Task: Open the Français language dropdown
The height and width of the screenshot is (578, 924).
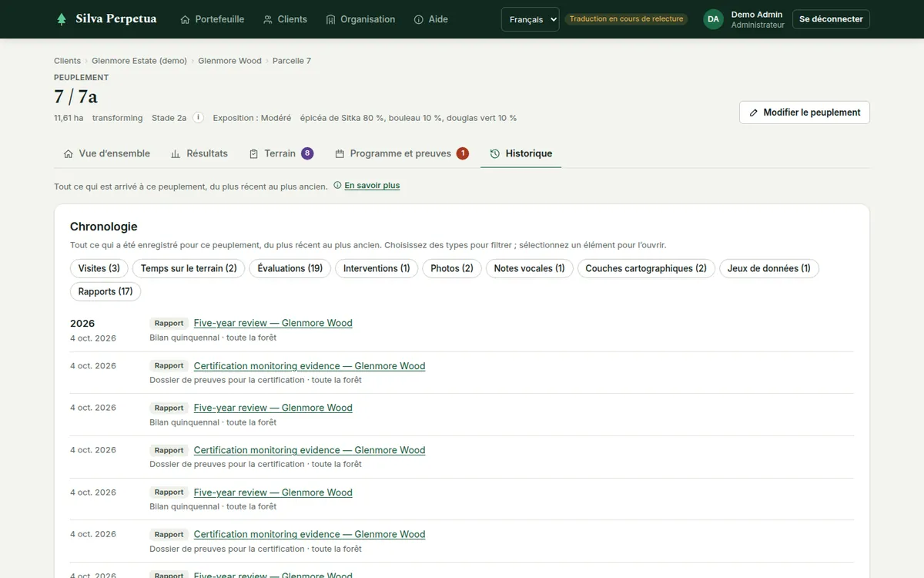Action: (530, 19)
